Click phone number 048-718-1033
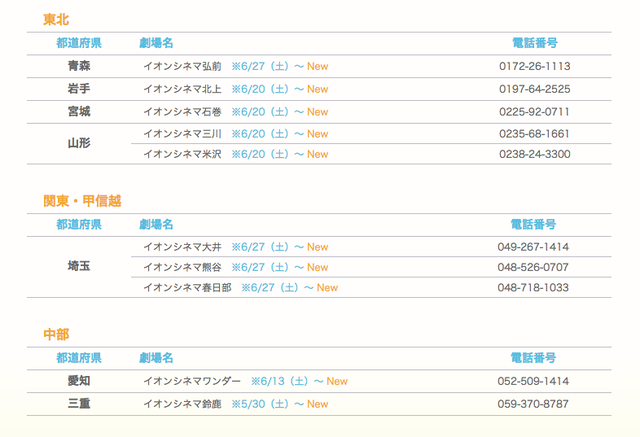The image size is (640, 437). [x=533, y=288]
